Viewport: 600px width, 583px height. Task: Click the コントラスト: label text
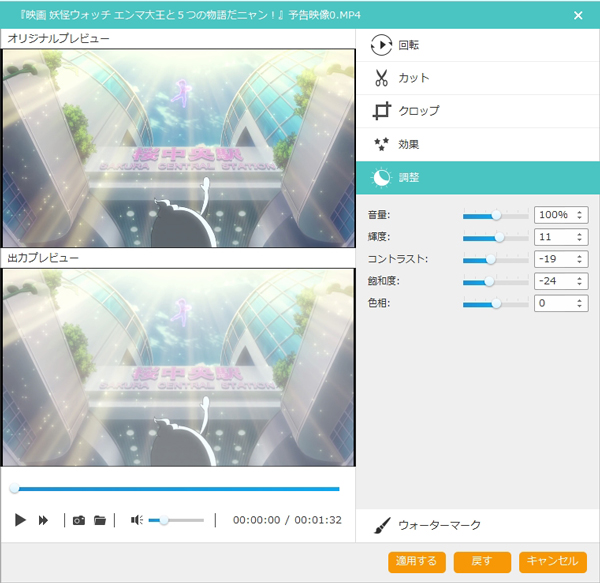point(398,259)
